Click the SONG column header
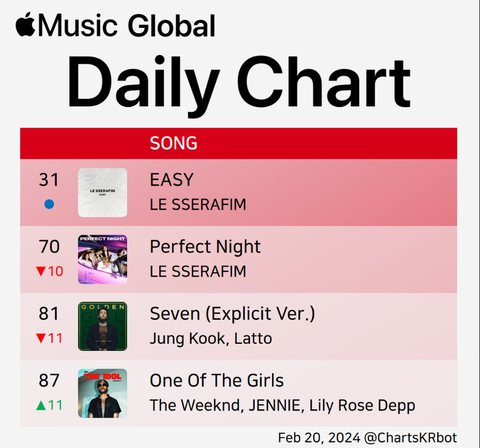The height and width of the screenshot is (448, 480). click(173, 143)
